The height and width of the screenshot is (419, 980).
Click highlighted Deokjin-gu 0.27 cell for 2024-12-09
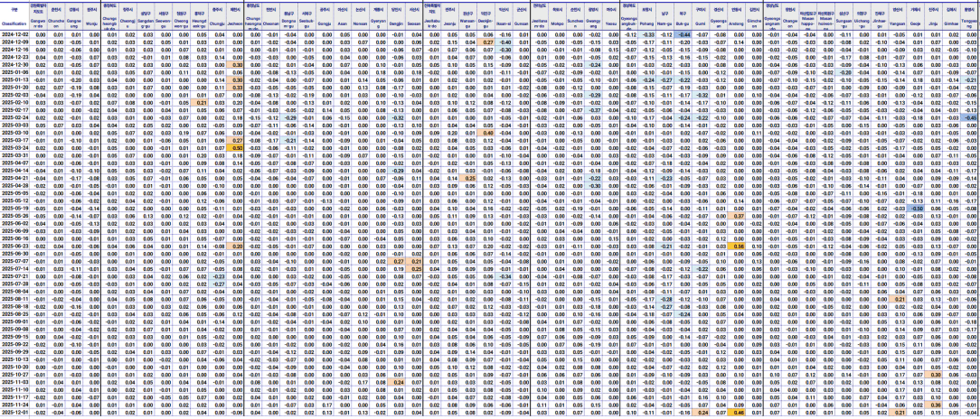point(486,42)
